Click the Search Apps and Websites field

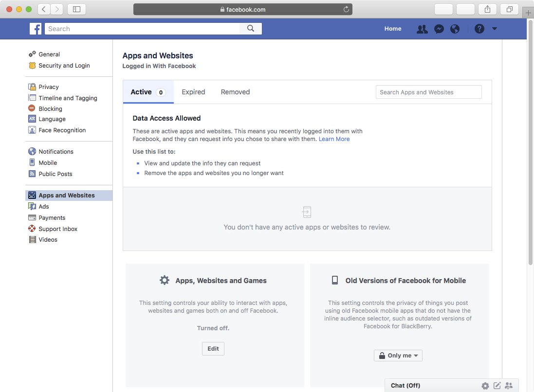coord(429,92)
